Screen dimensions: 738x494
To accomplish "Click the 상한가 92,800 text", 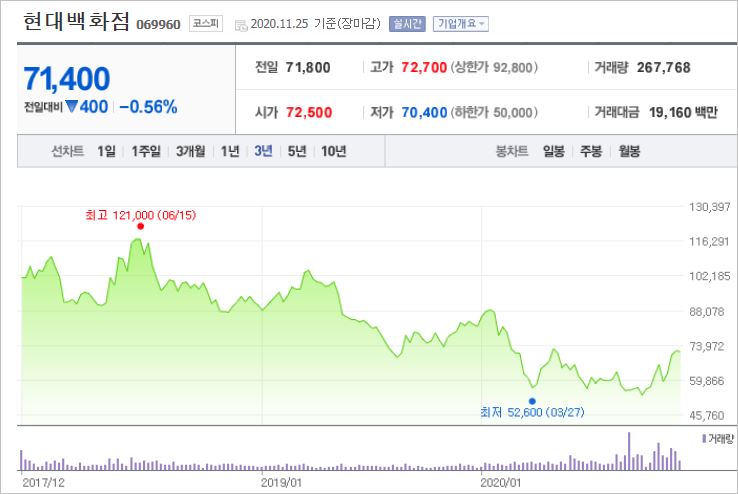I will coord(494,68).
